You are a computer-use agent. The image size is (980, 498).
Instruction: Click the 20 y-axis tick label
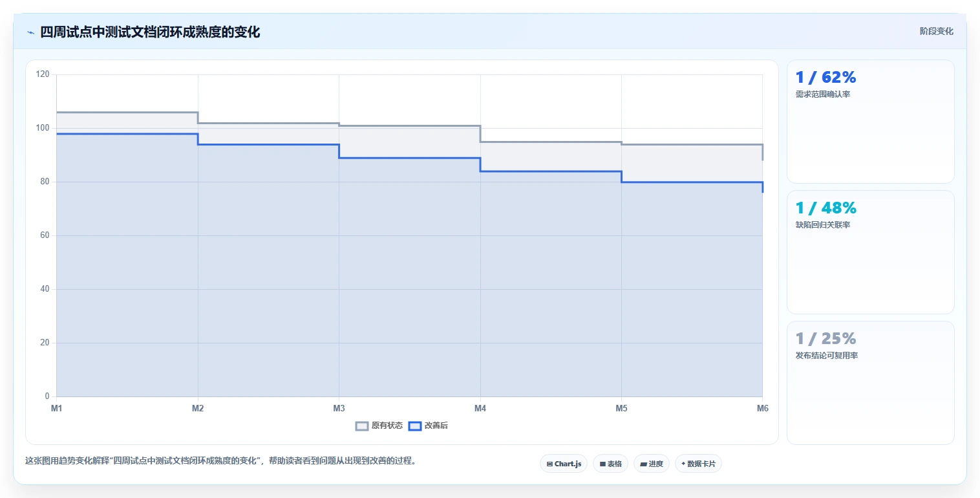[45, 343]
